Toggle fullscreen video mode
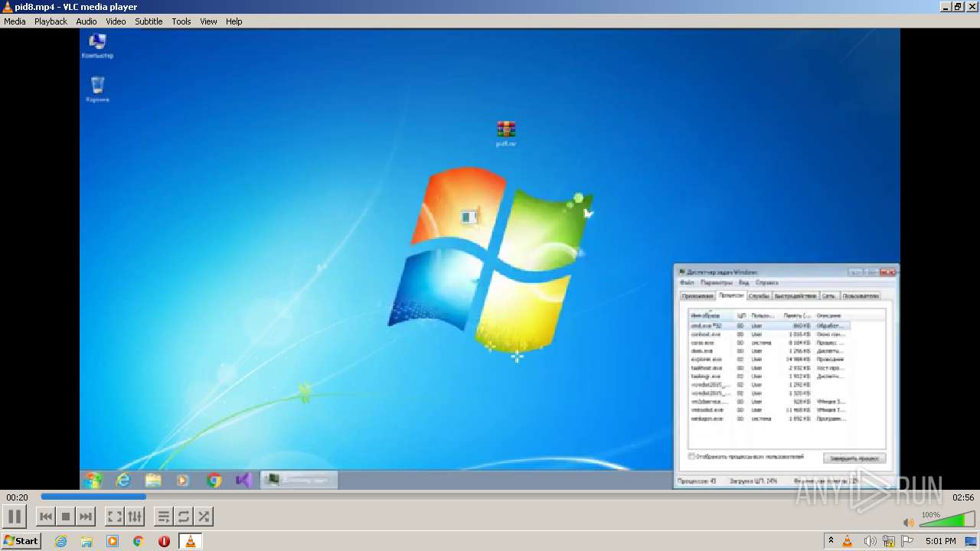 pos(115,517)
